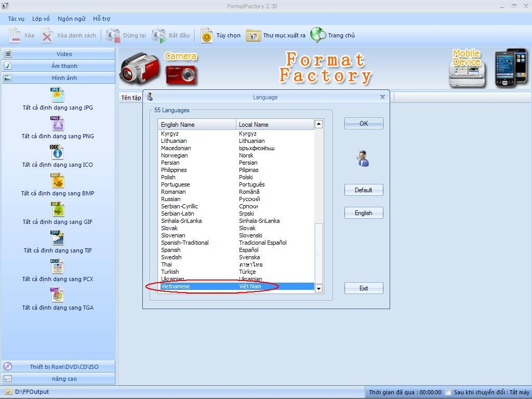The width and height of the screenshot is (532, 399).
Task: Select the Norwegian language row
Action: pyautogui.click(x=236, y=155)
